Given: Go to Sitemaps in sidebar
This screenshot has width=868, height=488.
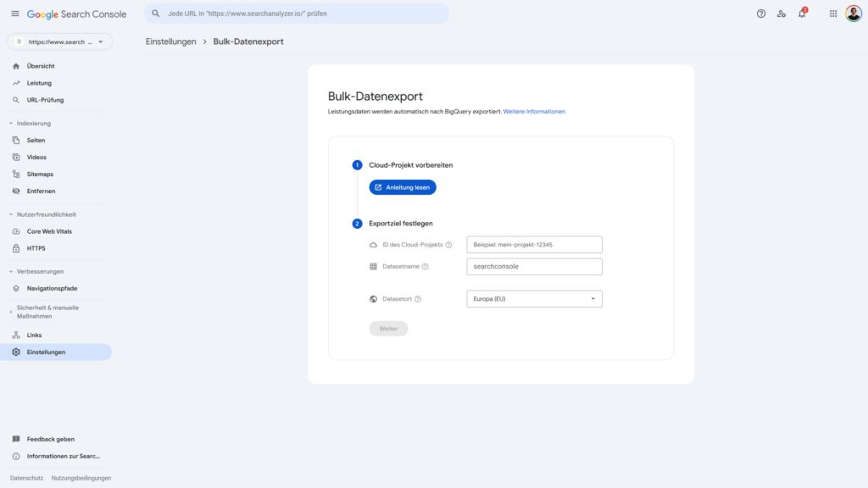Looking at the screenshot, I should coord(40,174).
